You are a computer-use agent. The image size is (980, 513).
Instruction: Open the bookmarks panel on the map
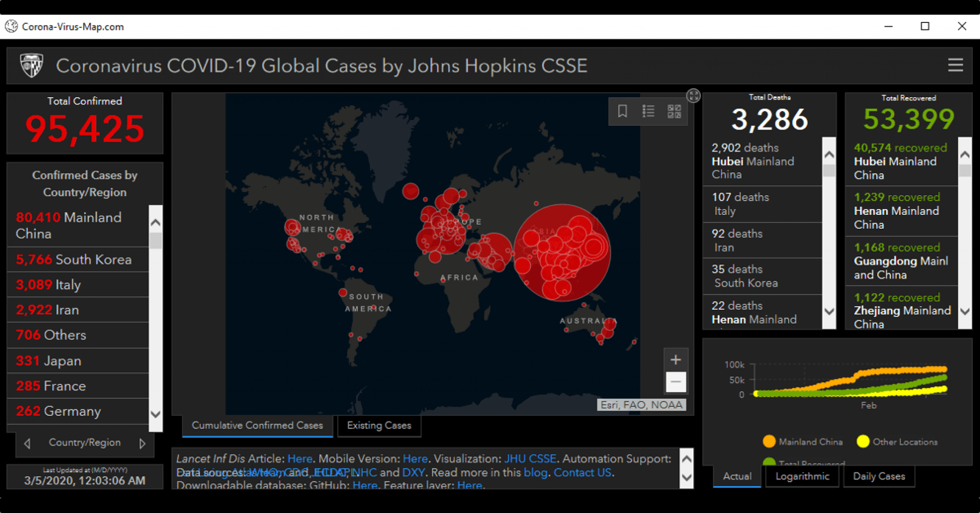point(623,112)
